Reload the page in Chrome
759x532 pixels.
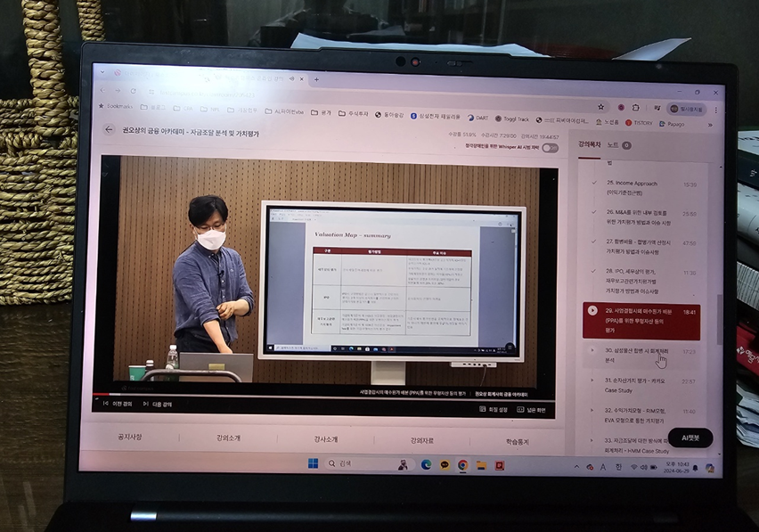point(133,91)
